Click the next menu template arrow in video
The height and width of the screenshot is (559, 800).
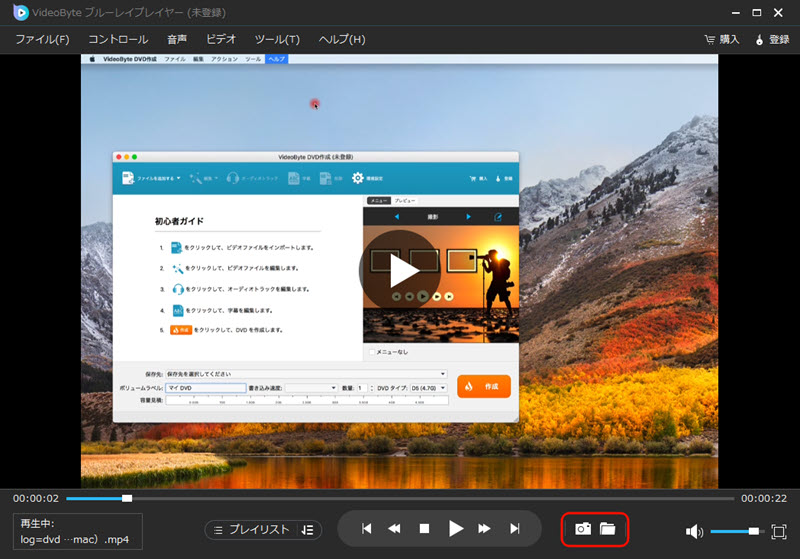pyautogui.click(x=468, y=217)
